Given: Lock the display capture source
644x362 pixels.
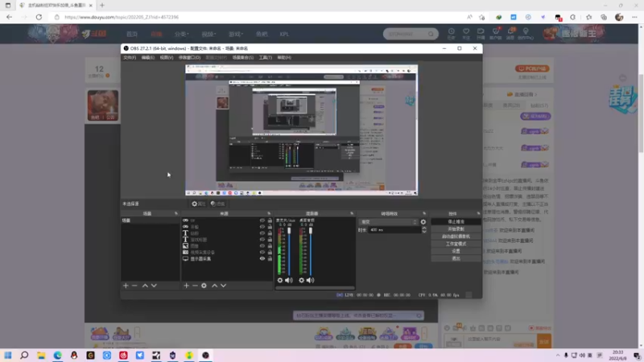Looking at the screenshot, I should pyautogui.click(x=270, y=258).
